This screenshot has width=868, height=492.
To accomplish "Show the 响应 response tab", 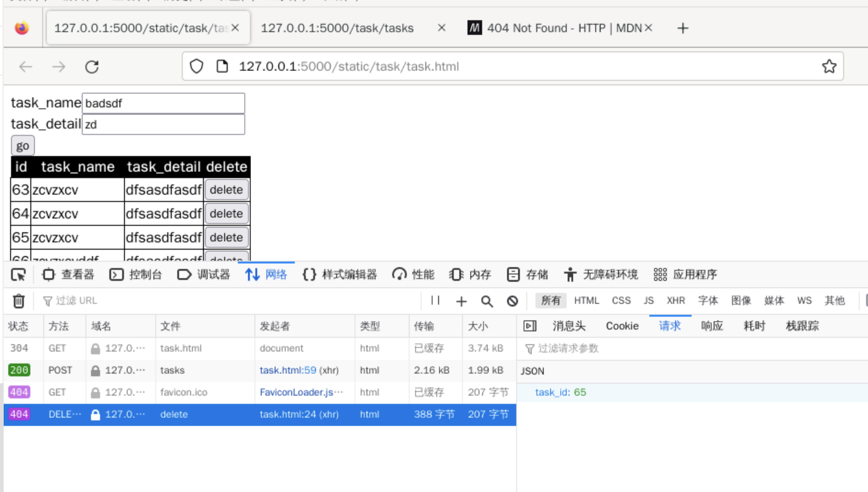I will point(712,326).
